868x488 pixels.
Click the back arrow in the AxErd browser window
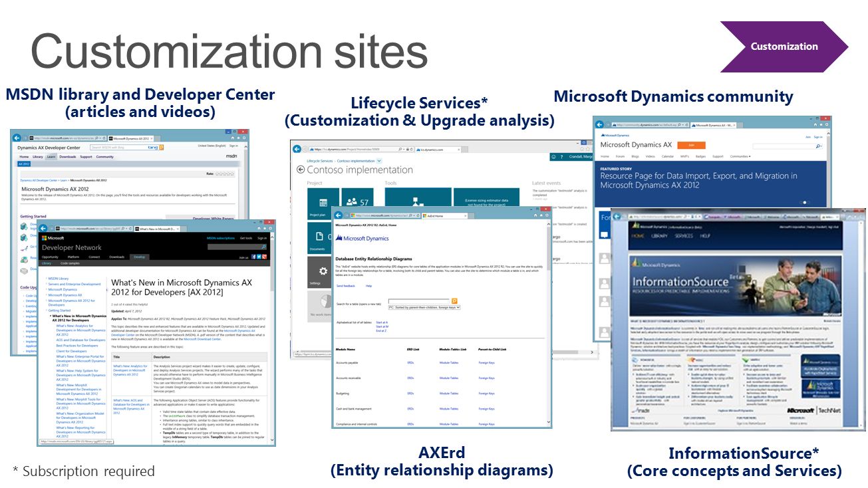coord(339,215)
